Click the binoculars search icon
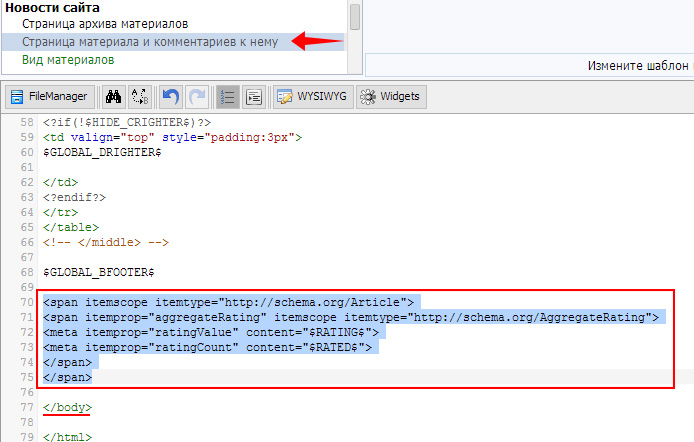This screenshot has height=442, width=694. [x=113, y=96]
